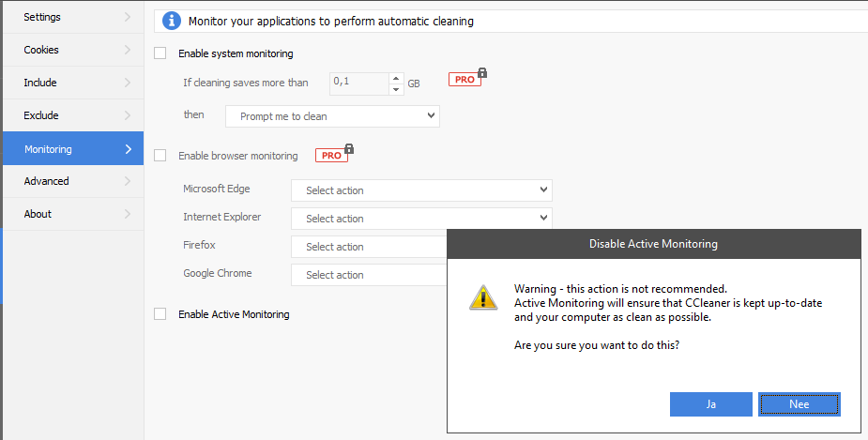
Task: Open the 'Prompt me to clean' dropdown
Action: [x=332, y=116]
